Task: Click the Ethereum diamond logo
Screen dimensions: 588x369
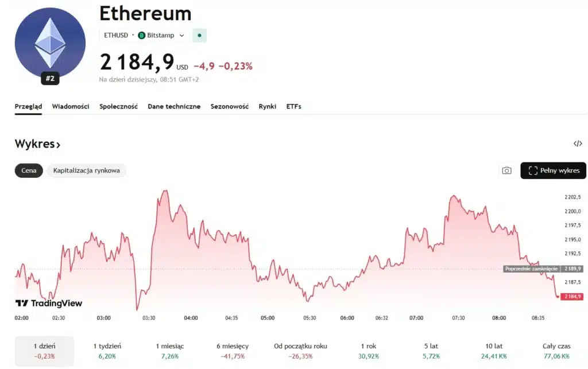Action: 50,43
